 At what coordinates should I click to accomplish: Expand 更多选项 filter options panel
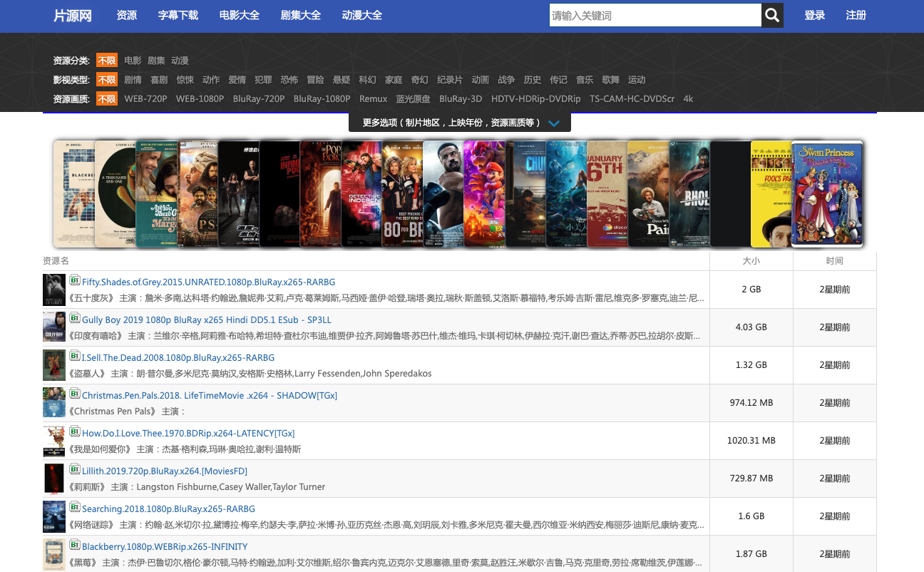click(x=460, y=123)
